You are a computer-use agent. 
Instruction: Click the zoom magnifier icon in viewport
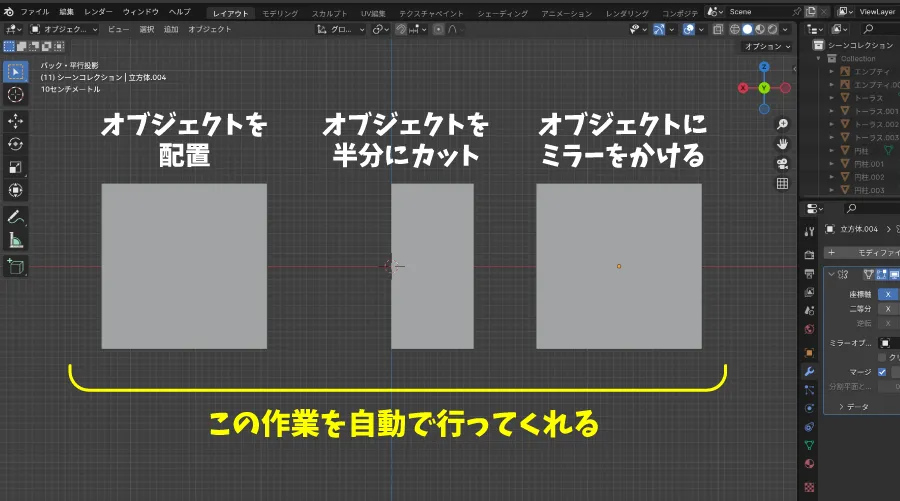point(782,124)
